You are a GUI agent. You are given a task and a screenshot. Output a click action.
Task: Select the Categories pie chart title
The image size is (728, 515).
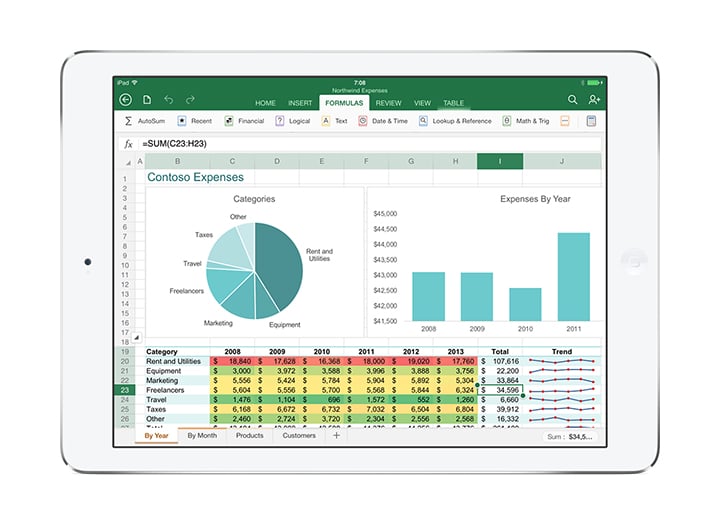[254, 199]
